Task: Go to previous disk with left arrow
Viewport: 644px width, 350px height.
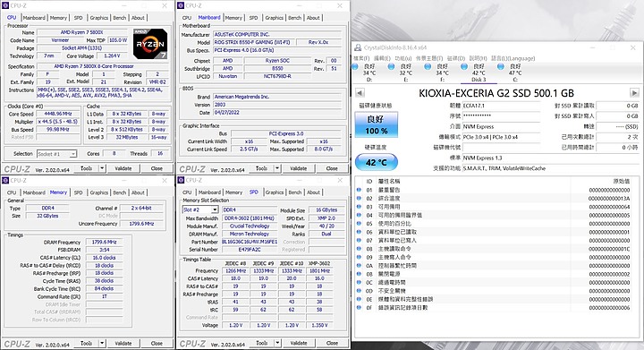Action: (360, 93)
